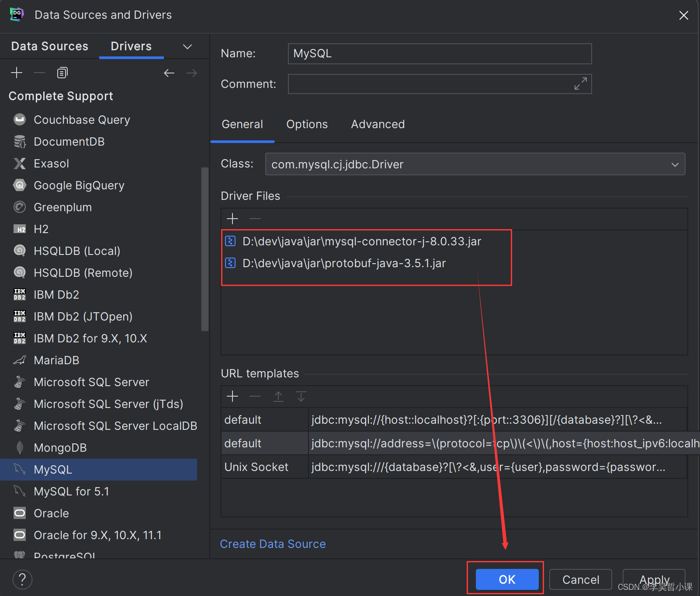Select IBM Db2 (JTOpen) driver
The width and height of the screenshot is (700, 596).
98,316
